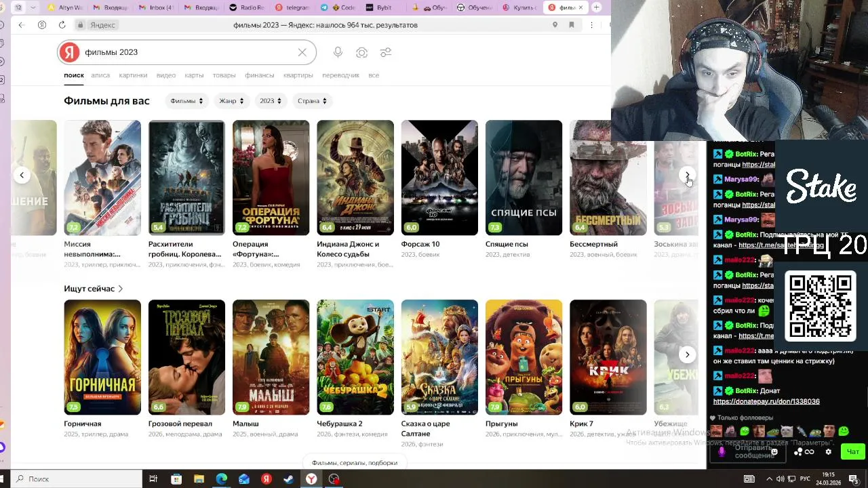Viewport: 868px width, 488px height.
Task: Open a new browser tab with plus
Action: coord(596,7)
